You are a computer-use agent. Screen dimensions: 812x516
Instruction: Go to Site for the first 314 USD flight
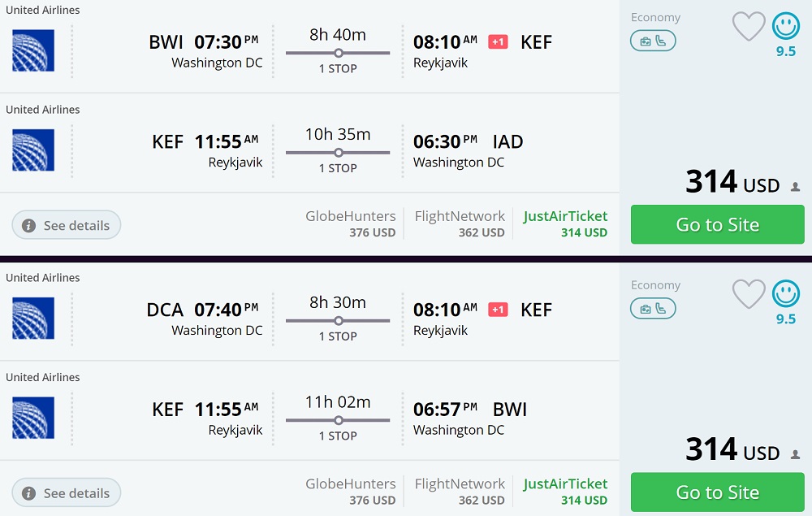[x=717, y=225]
